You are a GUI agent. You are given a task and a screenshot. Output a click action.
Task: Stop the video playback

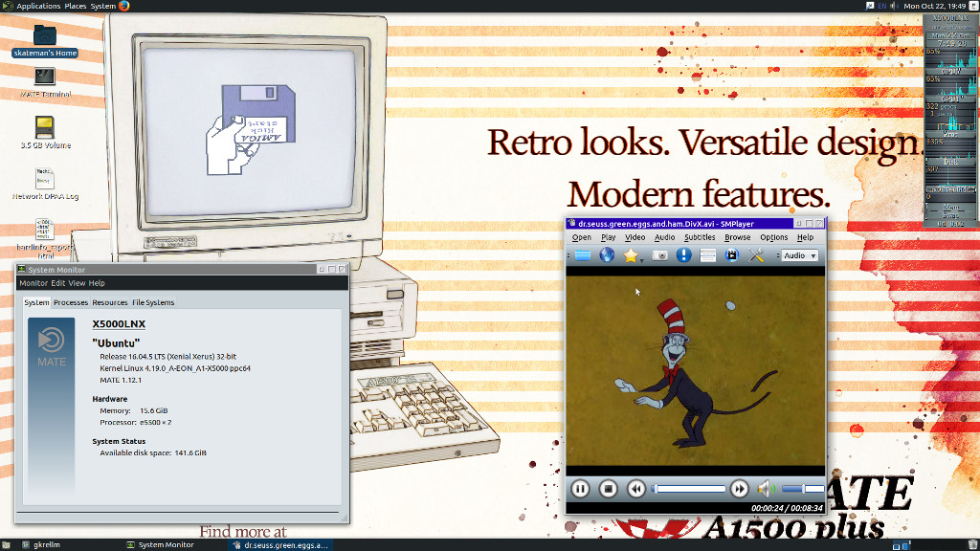(x=608, y=489)
